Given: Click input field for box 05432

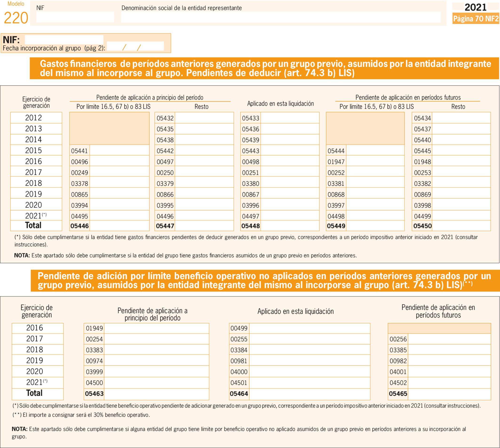Looking at the screenshot, I should pyautogui.click(x=204, y=118).
